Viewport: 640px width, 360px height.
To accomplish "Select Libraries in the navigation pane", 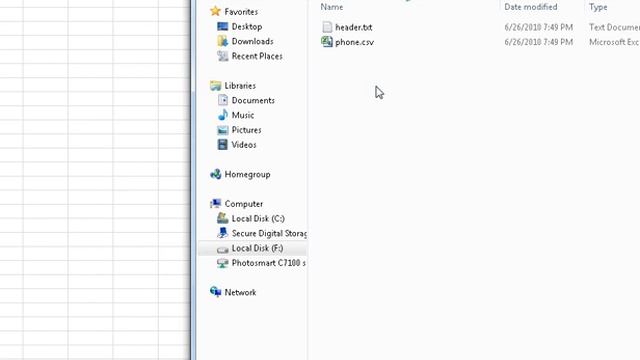I will (240, 86).
